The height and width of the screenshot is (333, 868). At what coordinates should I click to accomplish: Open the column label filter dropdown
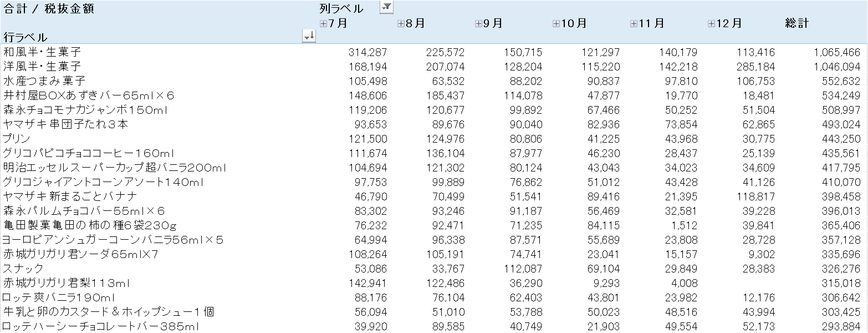(386, 7)
